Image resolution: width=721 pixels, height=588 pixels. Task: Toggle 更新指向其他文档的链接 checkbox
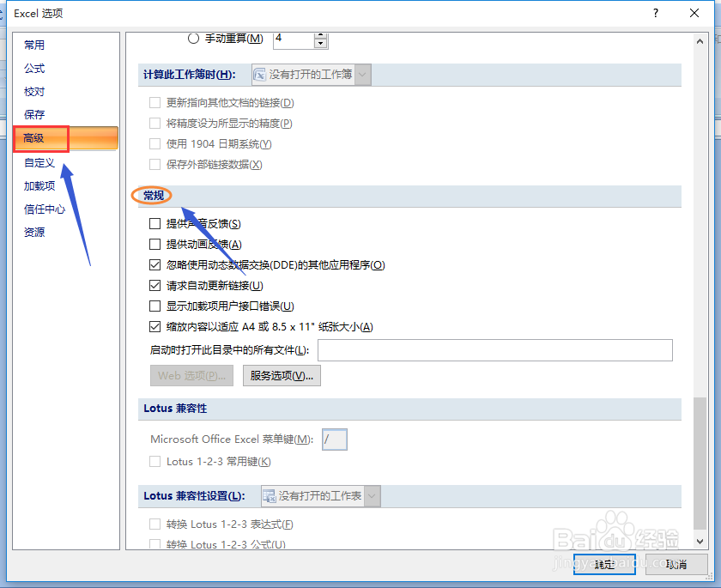[155, 102]
